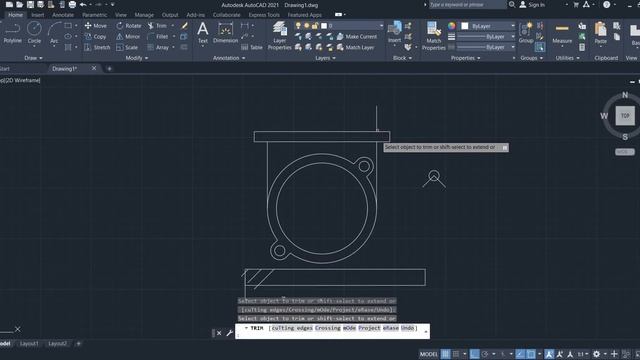Toggle the layer lightbulb on/off icon
Image resolution: width=640 pixels, height=360 pixels.
coord(298,26)
